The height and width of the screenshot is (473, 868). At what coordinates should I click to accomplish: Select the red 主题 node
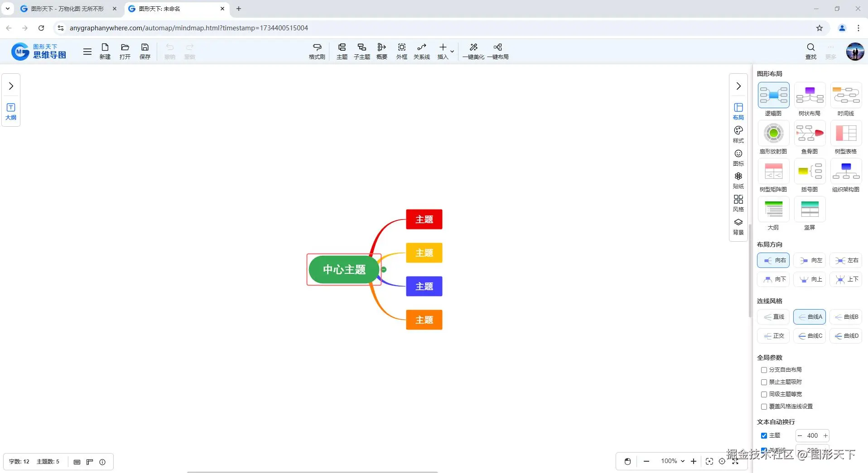424,220
